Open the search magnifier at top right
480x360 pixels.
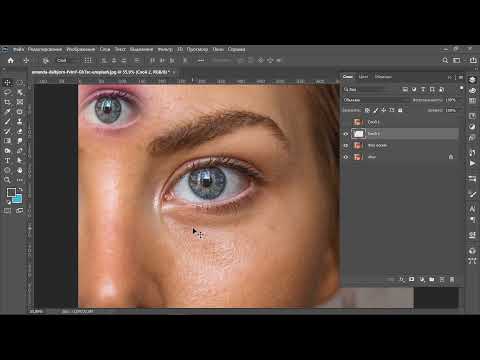click(x=445, y=60)
